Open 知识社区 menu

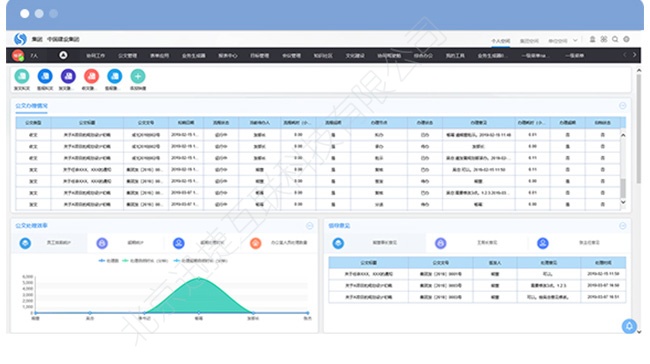pos(323,56)
